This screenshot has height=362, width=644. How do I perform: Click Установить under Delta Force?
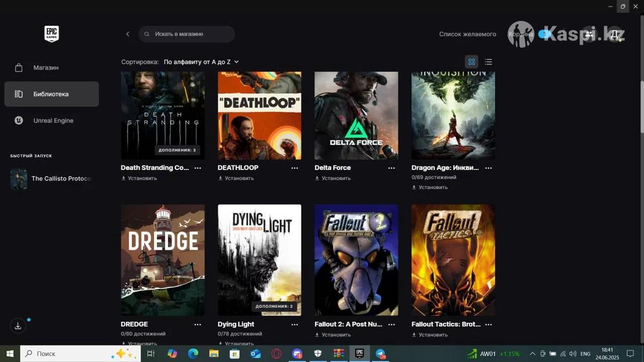[x=333, y=178]
